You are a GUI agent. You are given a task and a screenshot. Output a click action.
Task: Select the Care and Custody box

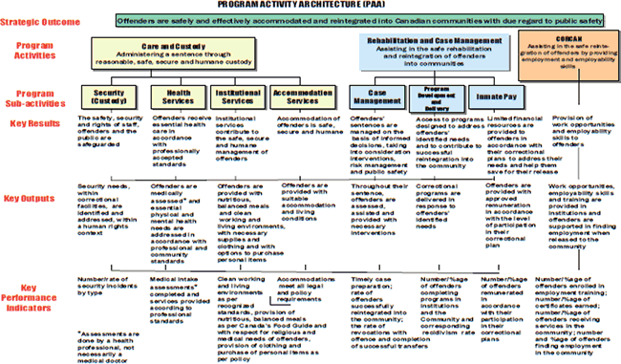174,54
